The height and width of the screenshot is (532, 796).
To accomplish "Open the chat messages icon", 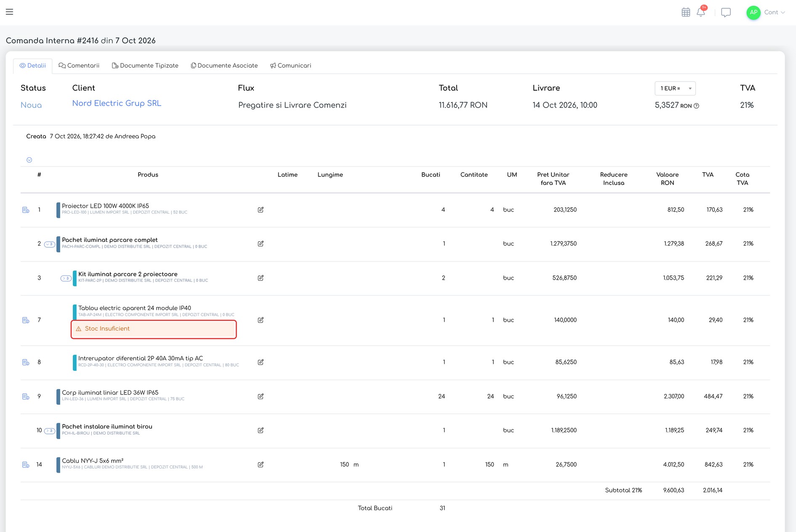I will [x=726, y=13].
